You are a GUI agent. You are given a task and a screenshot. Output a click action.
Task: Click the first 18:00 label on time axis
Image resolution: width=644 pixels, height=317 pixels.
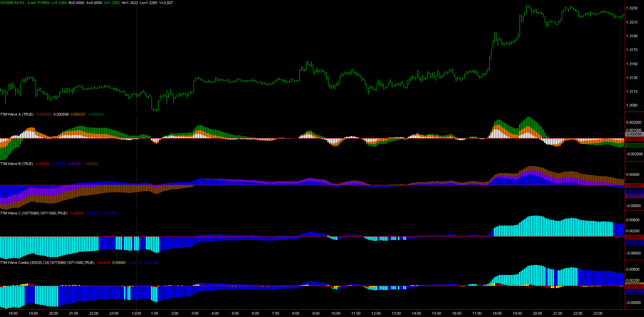pos(13,313)
